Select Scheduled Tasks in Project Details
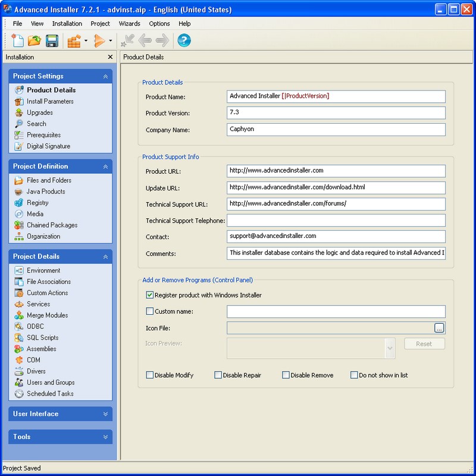This screenshot has width=476, height=476. point(50,394)
